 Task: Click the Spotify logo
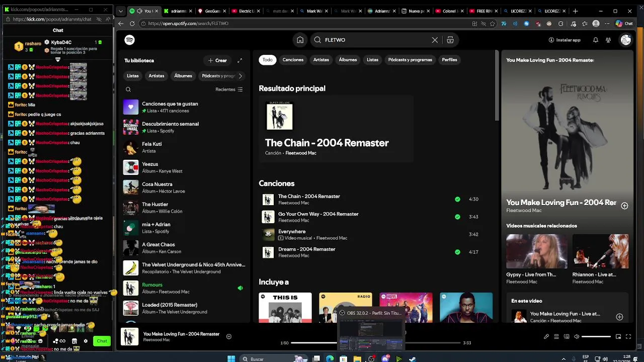[x=129, y=40]
